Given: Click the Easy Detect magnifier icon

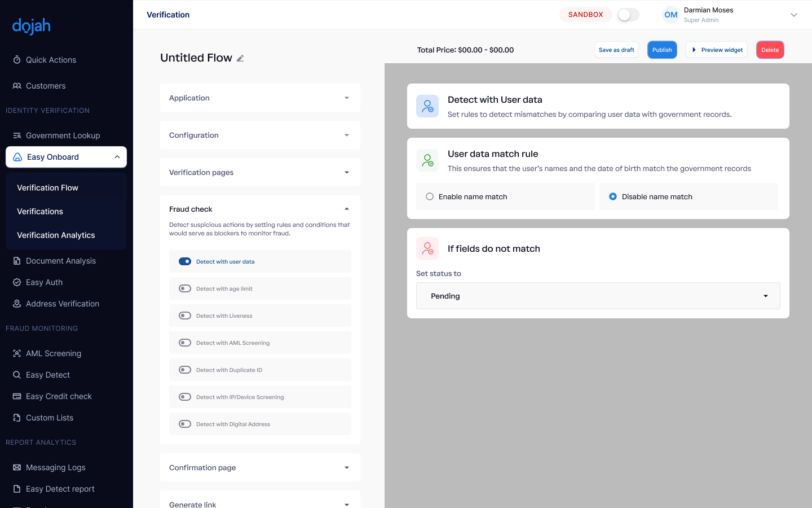Looking at the screenshot, I should click(x=17, y=375).
